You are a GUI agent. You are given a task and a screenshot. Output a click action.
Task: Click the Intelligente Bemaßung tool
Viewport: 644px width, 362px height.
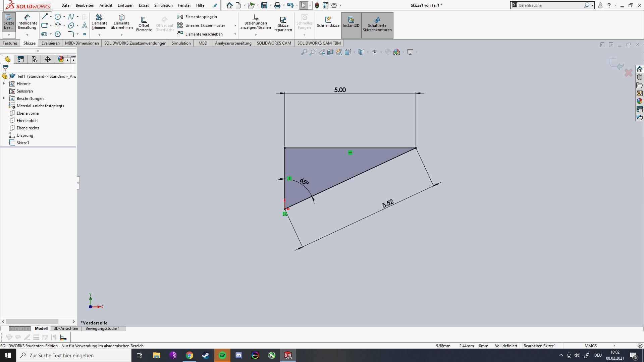pos(27,21)
